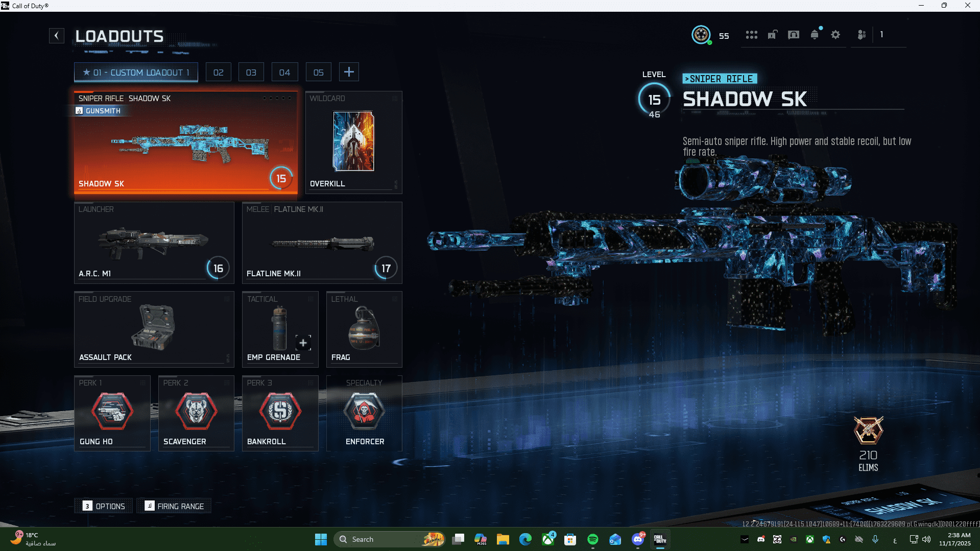Click the unlock padlock icon
The height and width of the screenshot is (551, 980).
click(772, 35)
